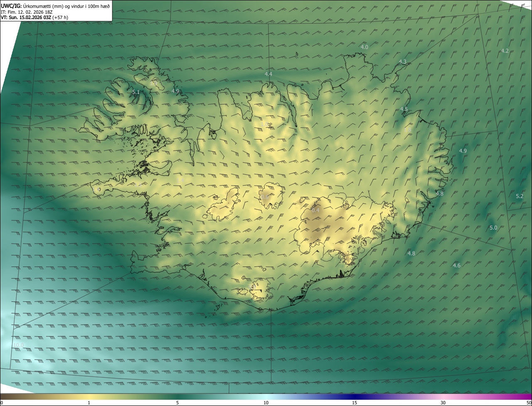Click the "5" tick label on the legend
This screenshot has height=406, width=532.
click(177, 403)
